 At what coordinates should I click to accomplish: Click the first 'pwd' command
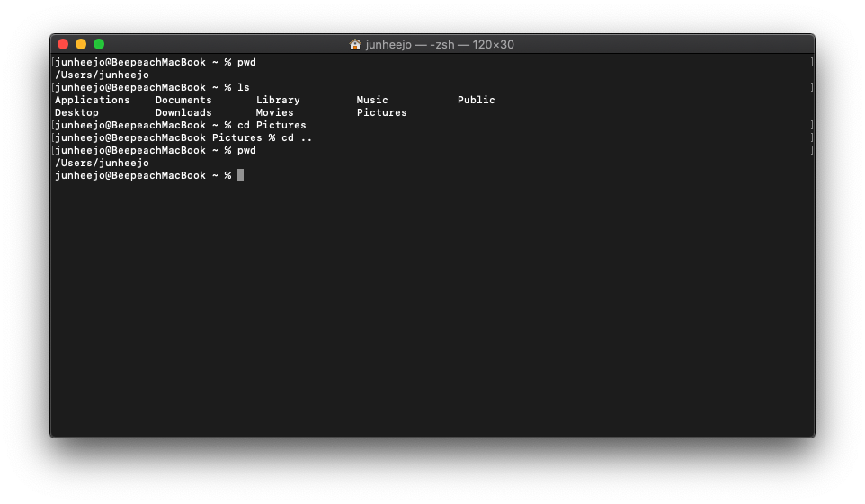246,62
